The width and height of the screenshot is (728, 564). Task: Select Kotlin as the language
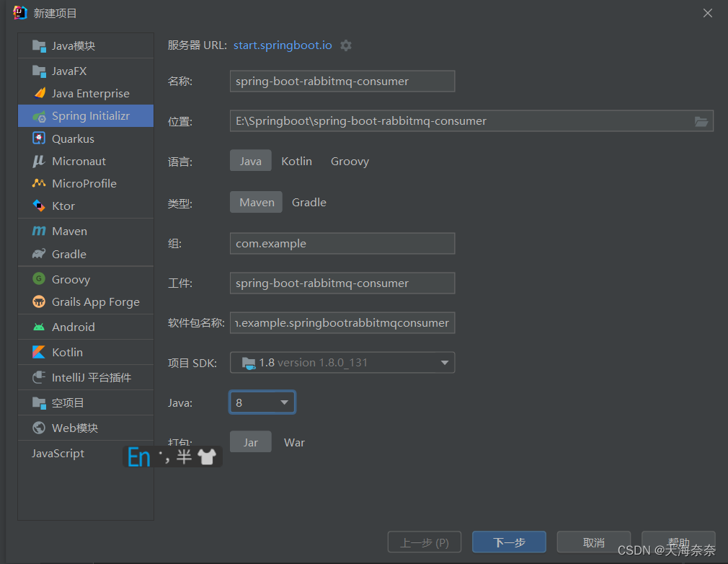point(297,161)
